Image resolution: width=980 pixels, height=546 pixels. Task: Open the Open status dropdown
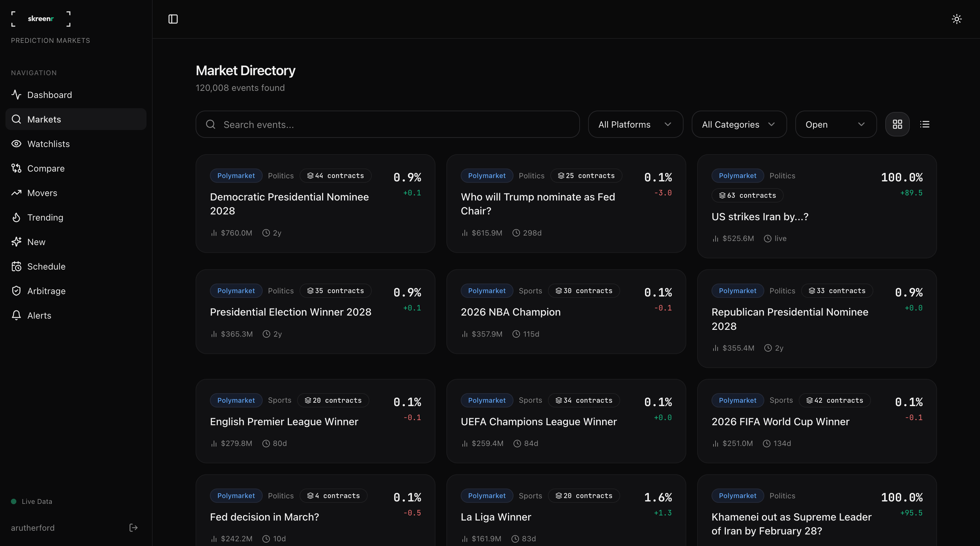836,124
